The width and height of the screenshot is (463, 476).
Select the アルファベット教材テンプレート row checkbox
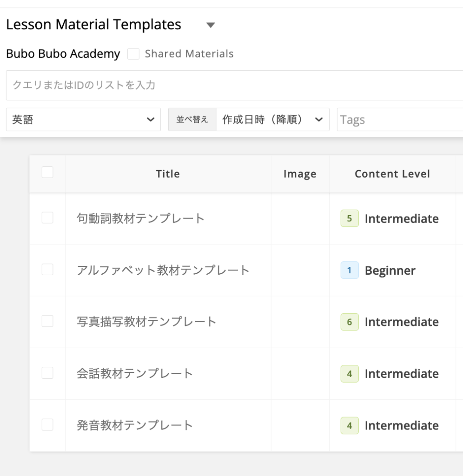tap(47, 270)
